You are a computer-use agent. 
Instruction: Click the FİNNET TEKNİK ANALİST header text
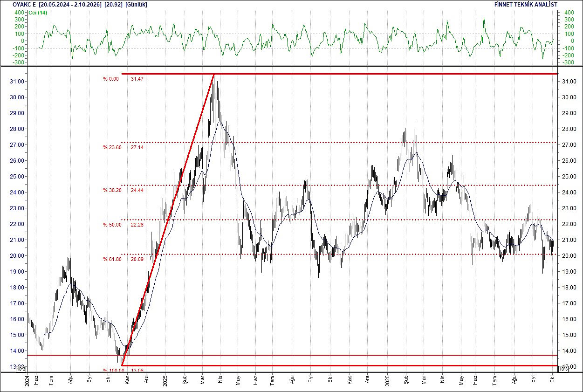point(526,4)
